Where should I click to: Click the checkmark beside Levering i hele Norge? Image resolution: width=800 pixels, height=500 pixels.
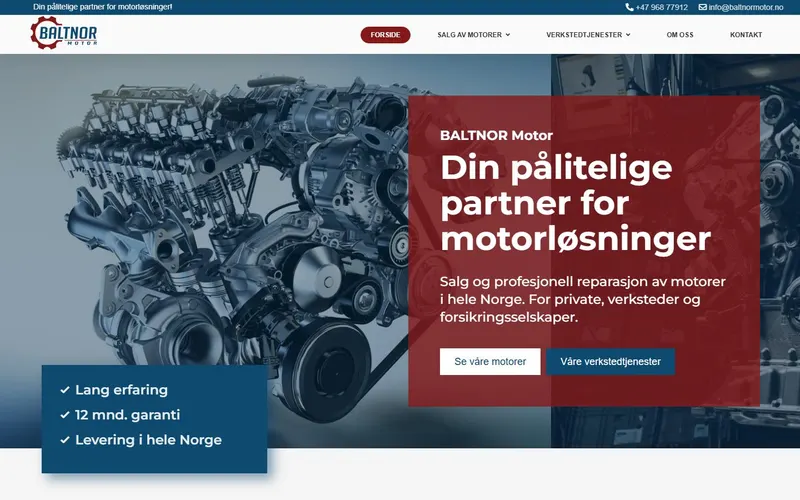tap(65, 440)
